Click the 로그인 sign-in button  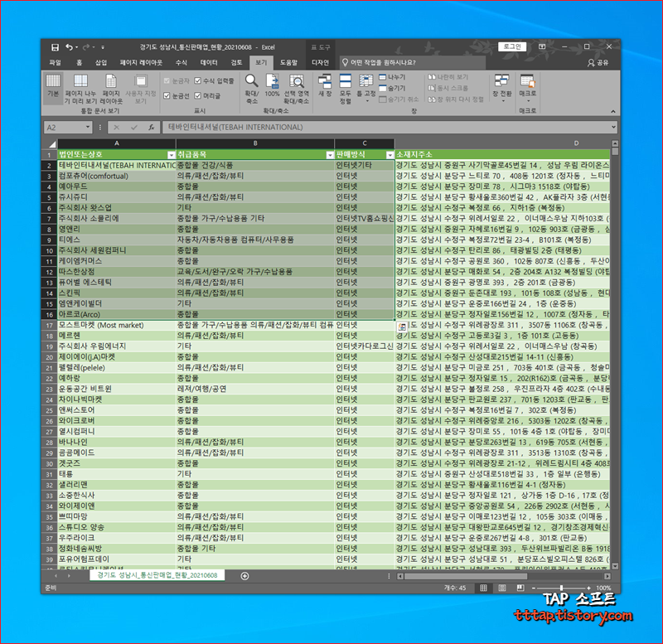tap(512, 46)
